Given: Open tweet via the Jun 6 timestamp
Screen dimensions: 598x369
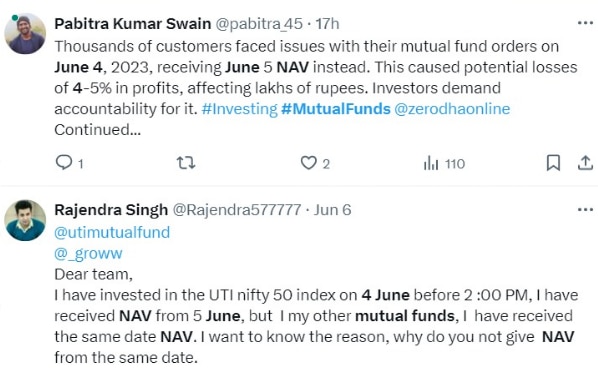Looking at the screenshot, I should click(x=332, y=210).
